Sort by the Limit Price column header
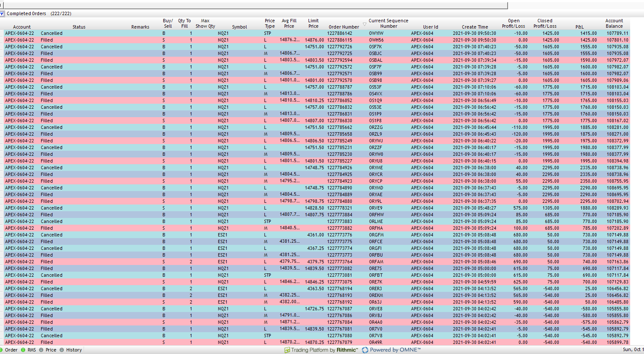Screen dimensions: 644x354 (314, 24)
